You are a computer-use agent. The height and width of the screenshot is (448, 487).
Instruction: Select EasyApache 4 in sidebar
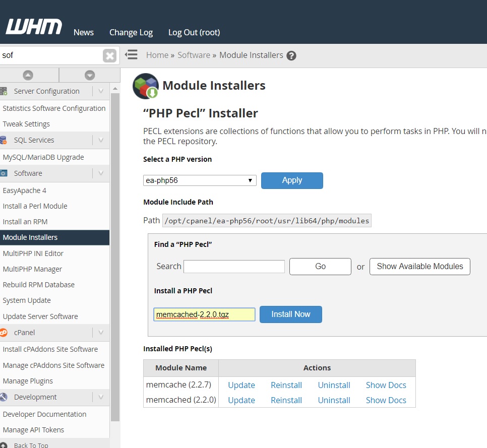25,190
